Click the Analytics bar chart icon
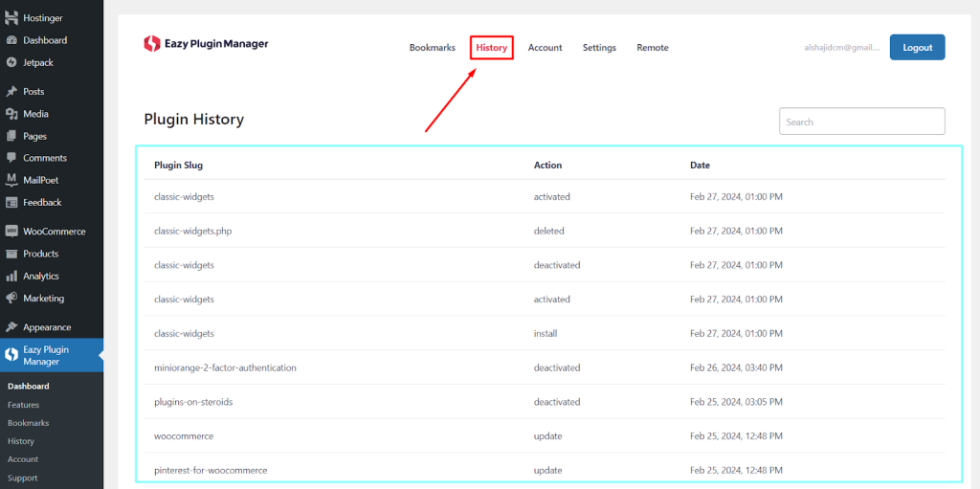Viewport: 980px width, 489px height. (11, 276)
